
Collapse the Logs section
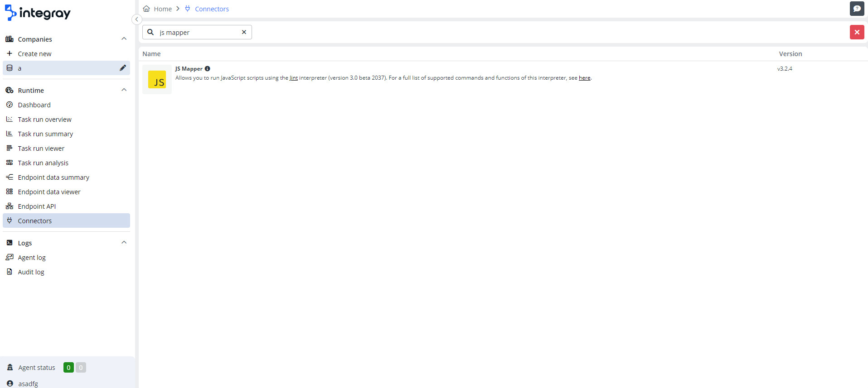pos(124,243)
